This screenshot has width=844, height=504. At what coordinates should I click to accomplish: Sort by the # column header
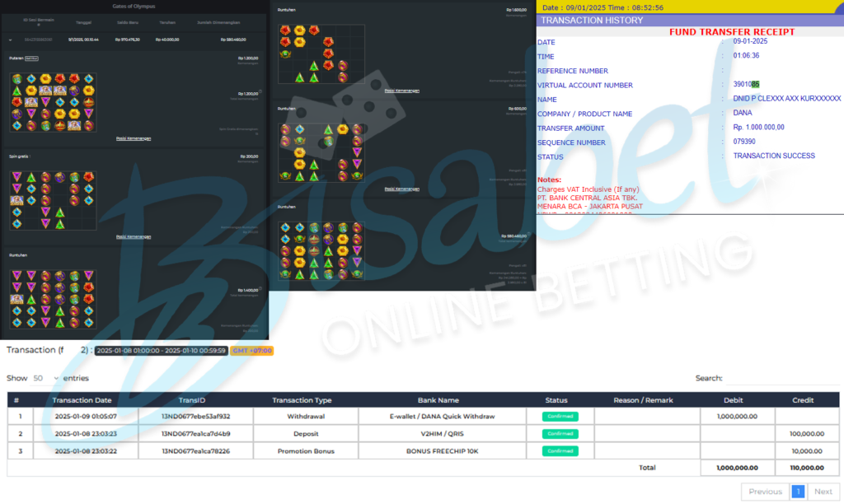pyautogui.click(x=16, y=400)
